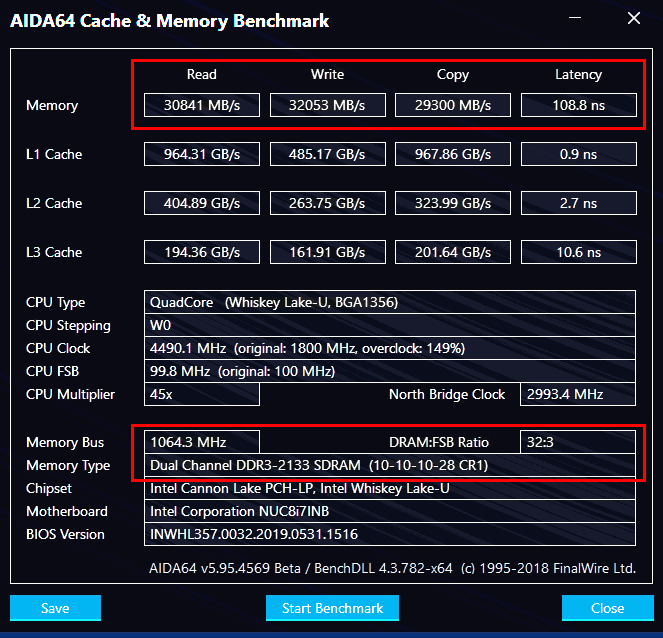The height and width of the screenshot is (638, 663).
Task: Select Memory Copy value 29300 MB/s
Action: 453,105
